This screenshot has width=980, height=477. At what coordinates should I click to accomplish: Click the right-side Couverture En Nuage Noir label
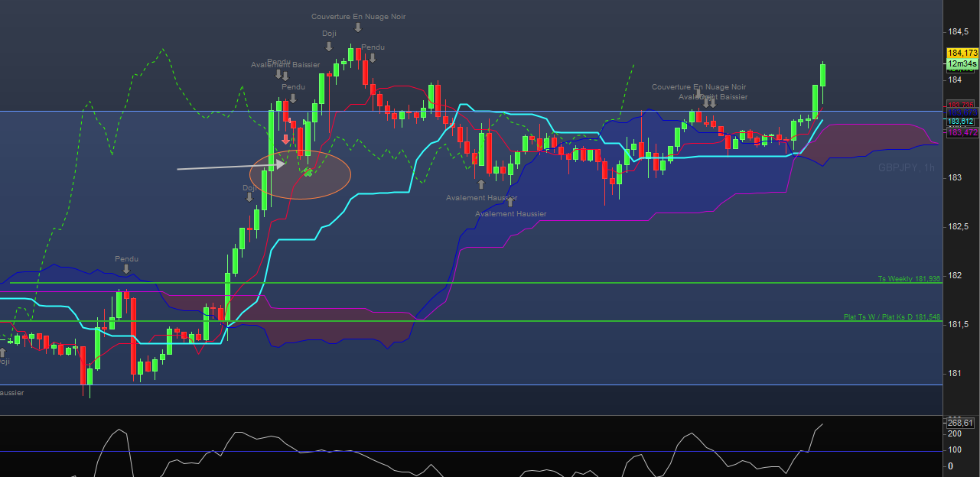698,87
